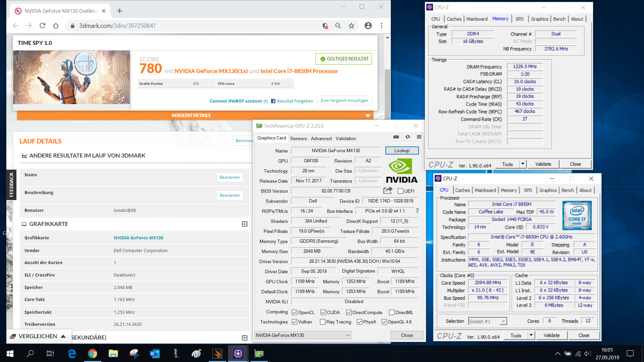Open the Socket #1 selection dropdown
The image size is (644, 362).
487,321
